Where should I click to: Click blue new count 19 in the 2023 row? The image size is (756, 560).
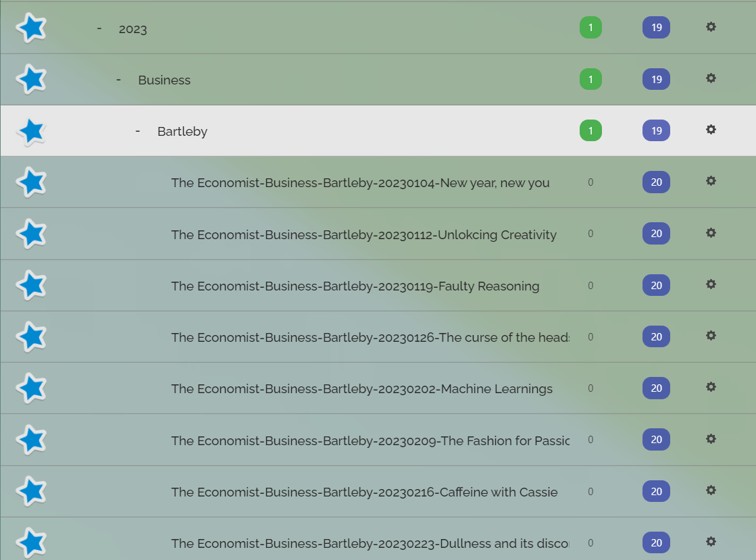[x=656, y=28]
